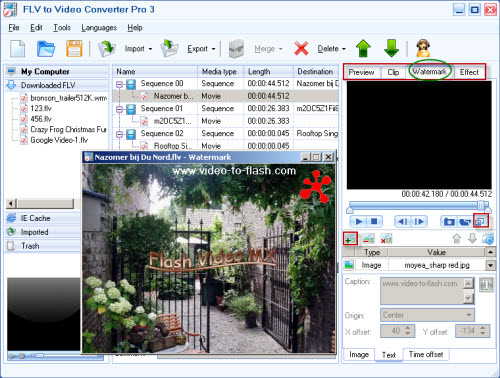Open the Trash section
The image size is (500, 378).
click(43, 246)
